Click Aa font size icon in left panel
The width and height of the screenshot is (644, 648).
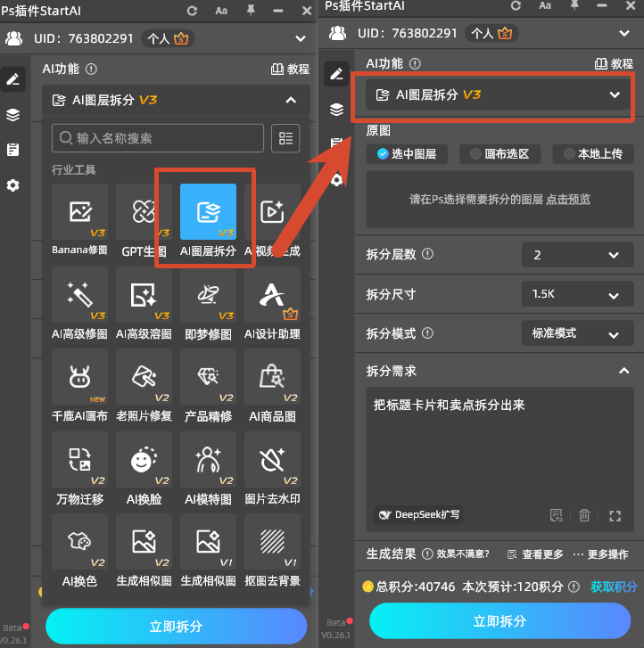point(221,11)
